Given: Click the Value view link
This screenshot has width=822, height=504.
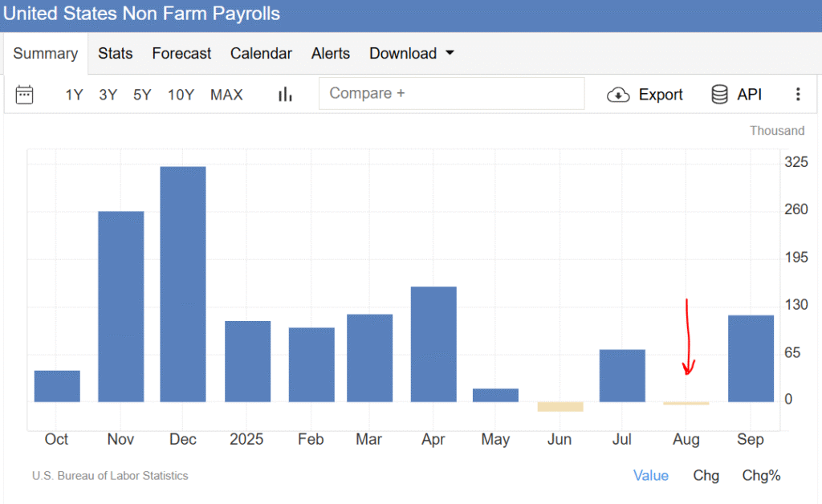Looking at the screenshot, I should pos(650,475).
